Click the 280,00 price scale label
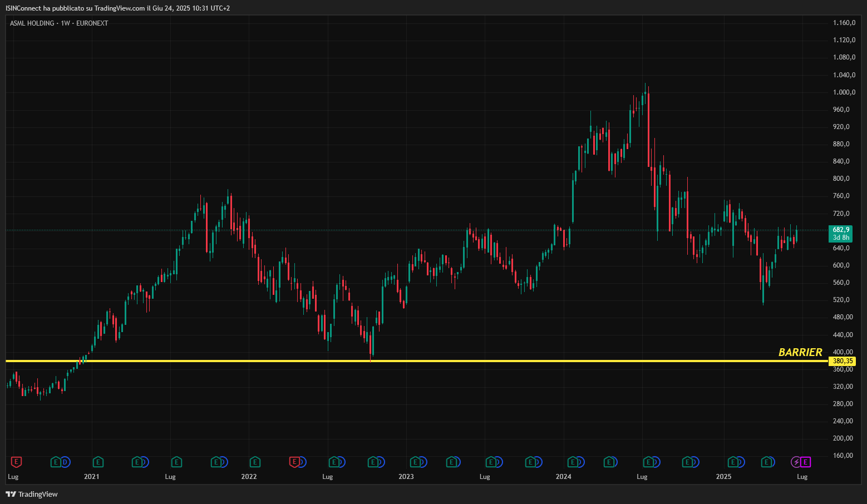 pyautogui.click(x=843, y=404)
